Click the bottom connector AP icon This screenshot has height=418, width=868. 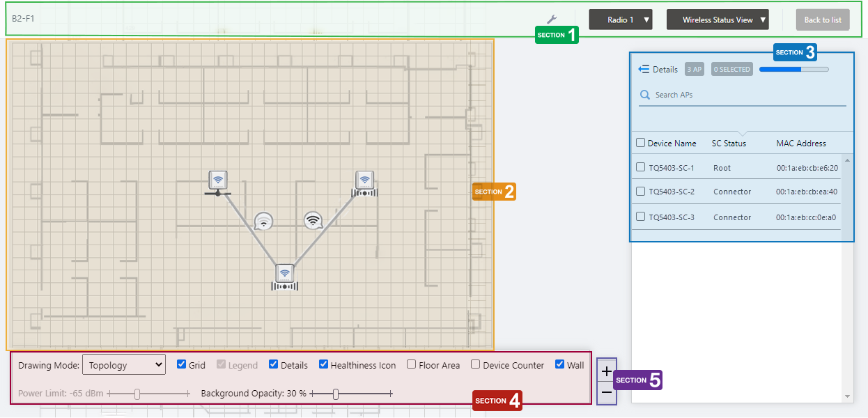(284, 276)
